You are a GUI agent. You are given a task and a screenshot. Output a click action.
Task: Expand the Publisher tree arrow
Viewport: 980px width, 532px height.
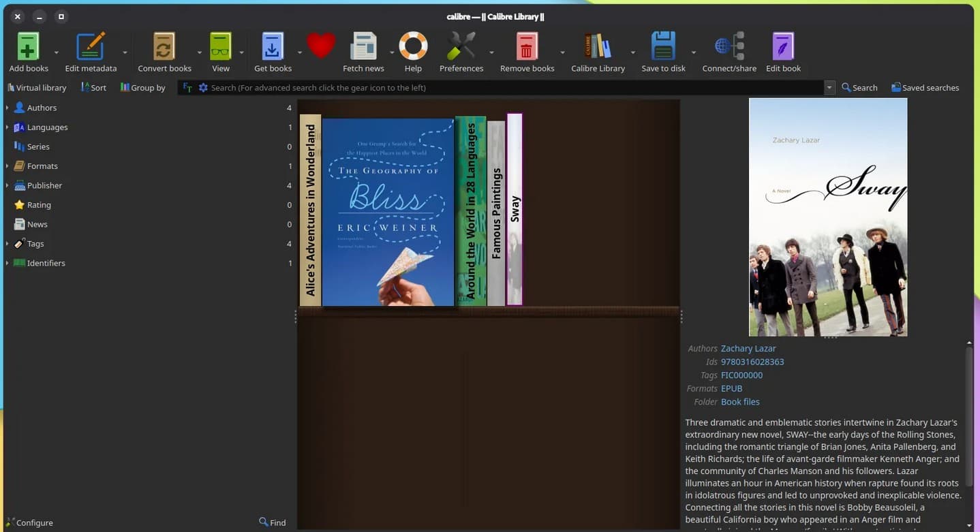click(x=7, y=185)
